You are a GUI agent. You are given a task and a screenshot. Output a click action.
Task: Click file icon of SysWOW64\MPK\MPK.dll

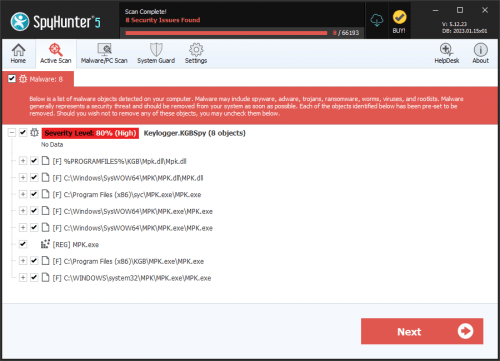46,177
